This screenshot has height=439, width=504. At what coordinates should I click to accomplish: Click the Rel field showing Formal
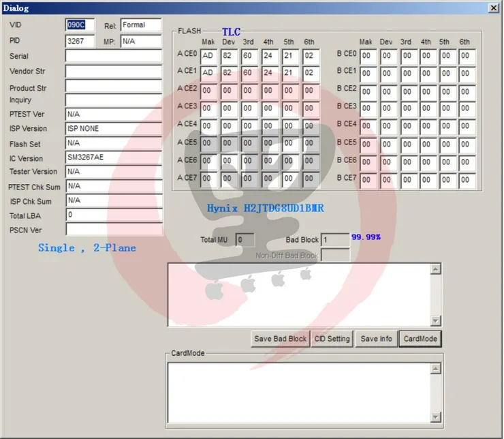click(141, 25)
